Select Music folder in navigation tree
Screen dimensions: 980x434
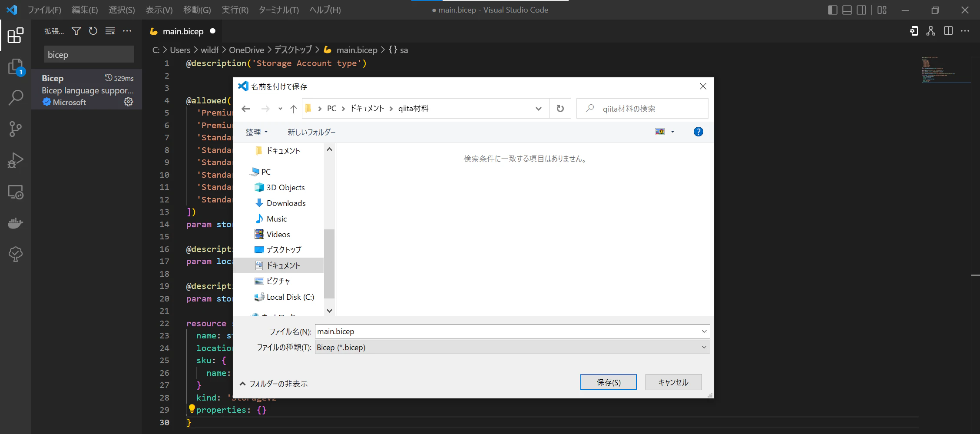pyautogui.click(x=277, y=219)
